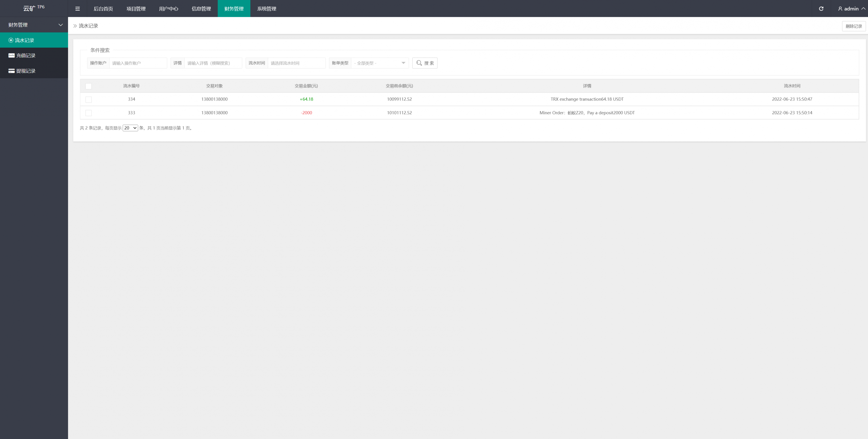The height and width of the screenshot is (439, 868).
Task: Check the box for record 334
Action: [89, 99]
